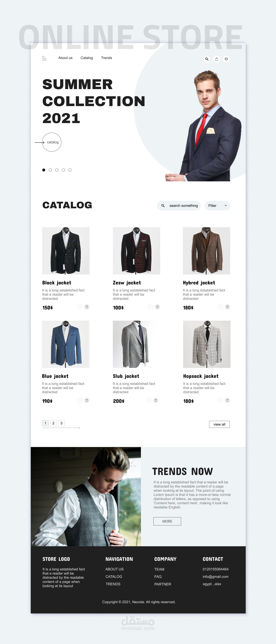Open the hamburger menu icon

[x=44, y=58]
